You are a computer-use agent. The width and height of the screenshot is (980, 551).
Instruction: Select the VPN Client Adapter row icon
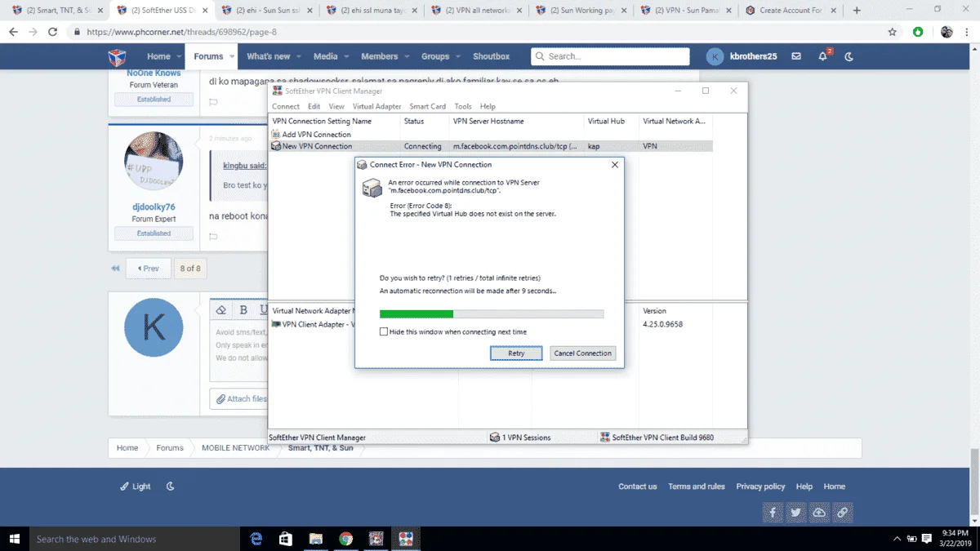pos(276,324)
